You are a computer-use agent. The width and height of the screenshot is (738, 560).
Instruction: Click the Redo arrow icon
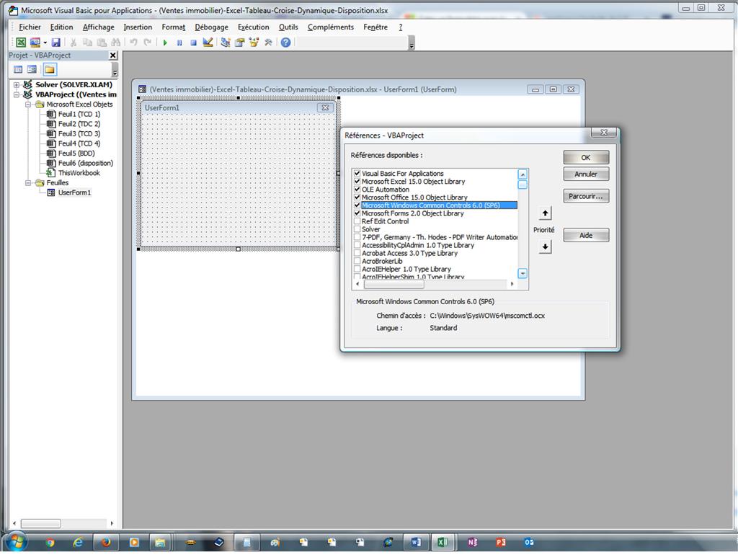[x=147, y=43]
